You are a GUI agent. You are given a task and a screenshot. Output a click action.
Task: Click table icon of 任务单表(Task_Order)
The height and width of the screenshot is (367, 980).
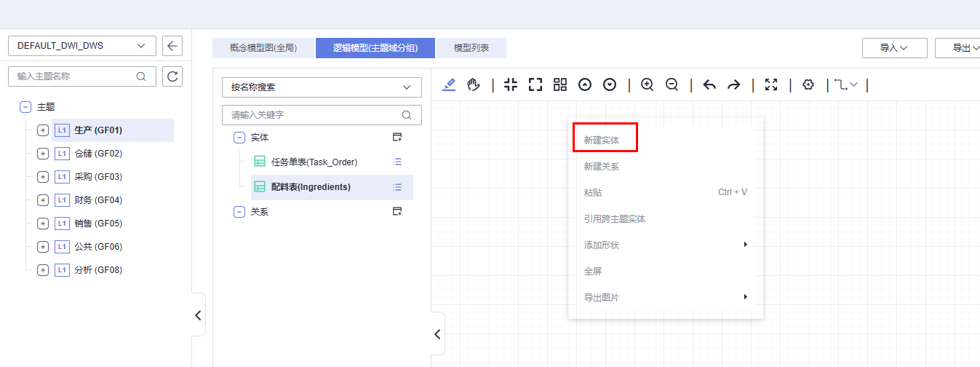260,162
